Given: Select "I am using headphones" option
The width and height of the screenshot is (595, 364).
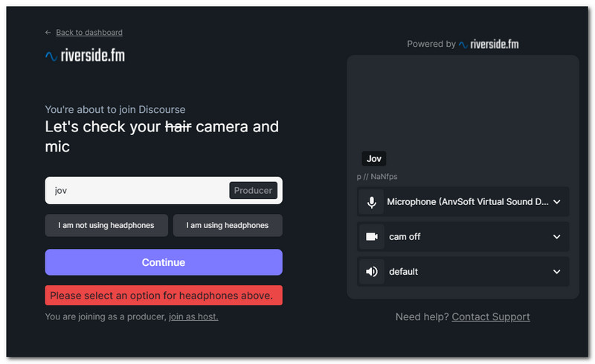Looking at the screenshot, I should [228, 225].
